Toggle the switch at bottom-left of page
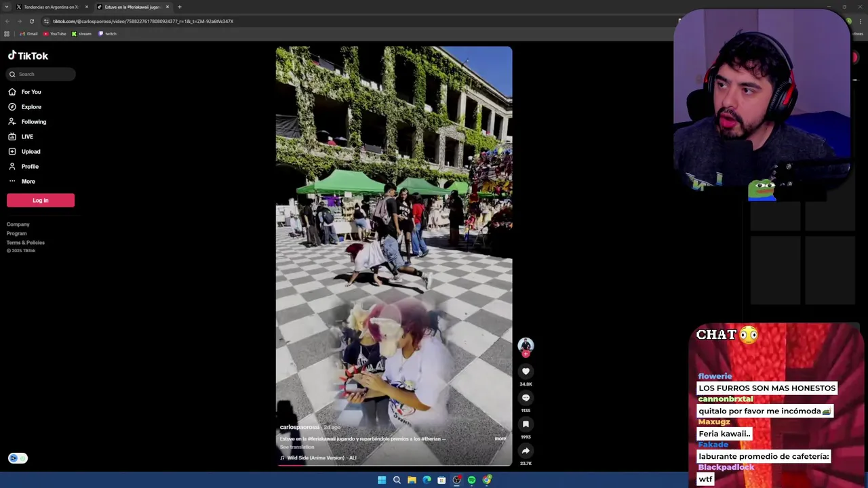The height and width of the screenshot is (488, 868). coord(18,458)
